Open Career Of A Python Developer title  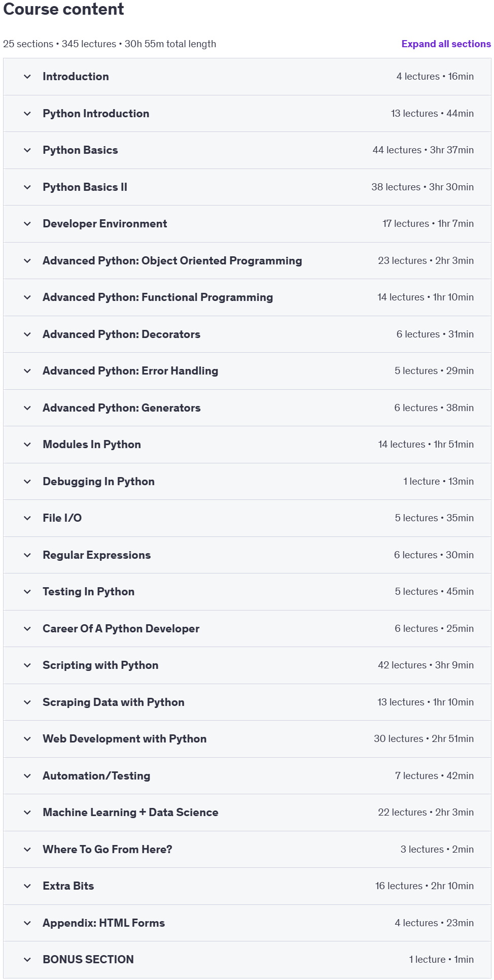[121, 629]
